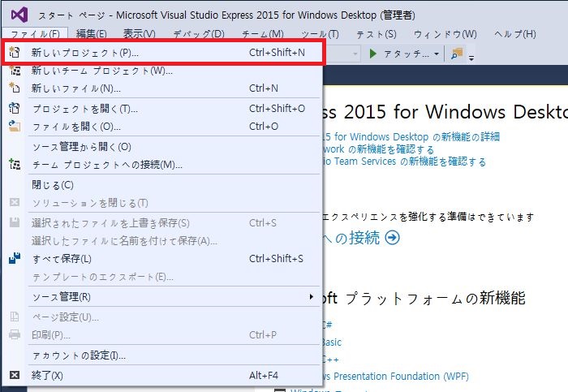Click the find-in-files toolbar icon
The height and width of the screenshot is (392, 568).
click(x=457, y=54)
